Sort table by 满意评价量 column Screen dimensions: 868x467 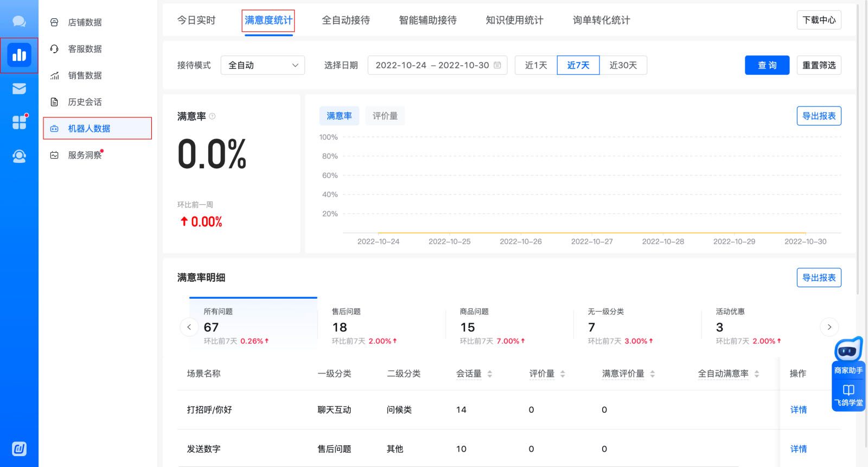tap(652, 374)
